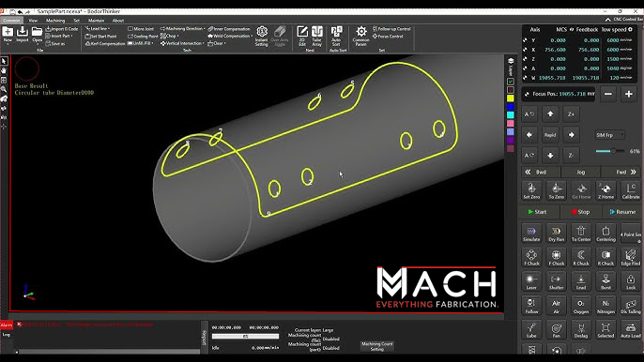The image size is (644, 362).
Task: Open the Machining ribbon tab
Action: (x=55, y=20)
